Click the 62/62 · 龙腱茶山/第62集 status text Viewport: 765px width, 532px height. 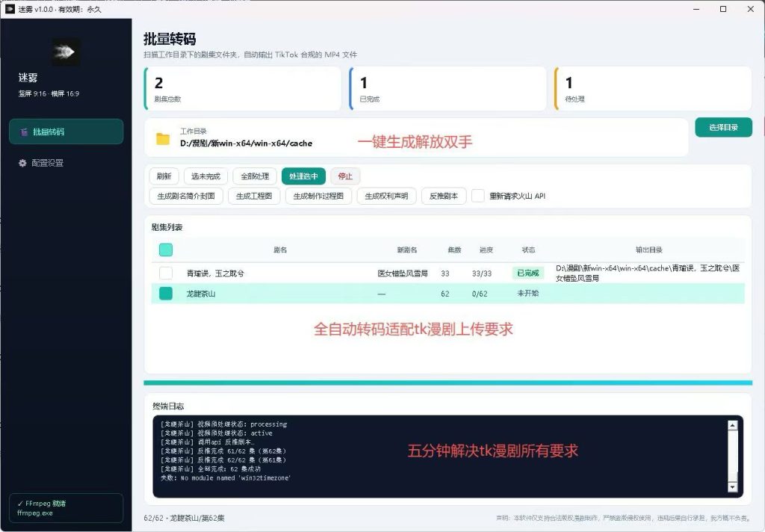(184, 518)
